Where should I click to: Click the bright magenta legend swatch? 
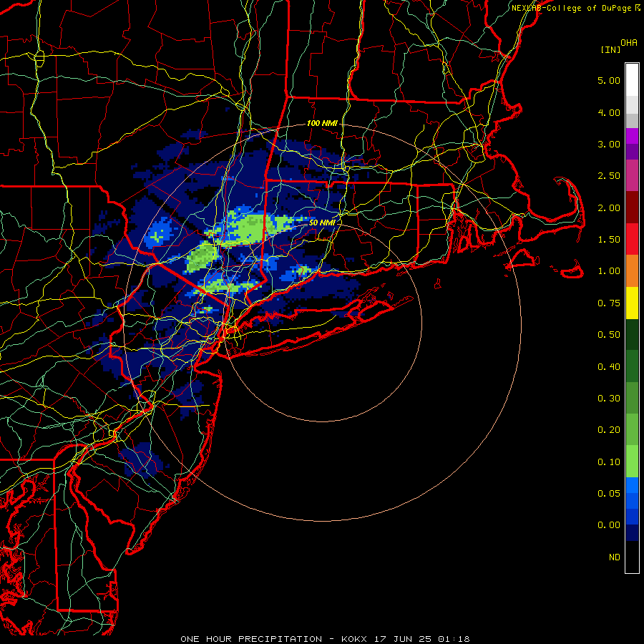click(x=632, y=136)
